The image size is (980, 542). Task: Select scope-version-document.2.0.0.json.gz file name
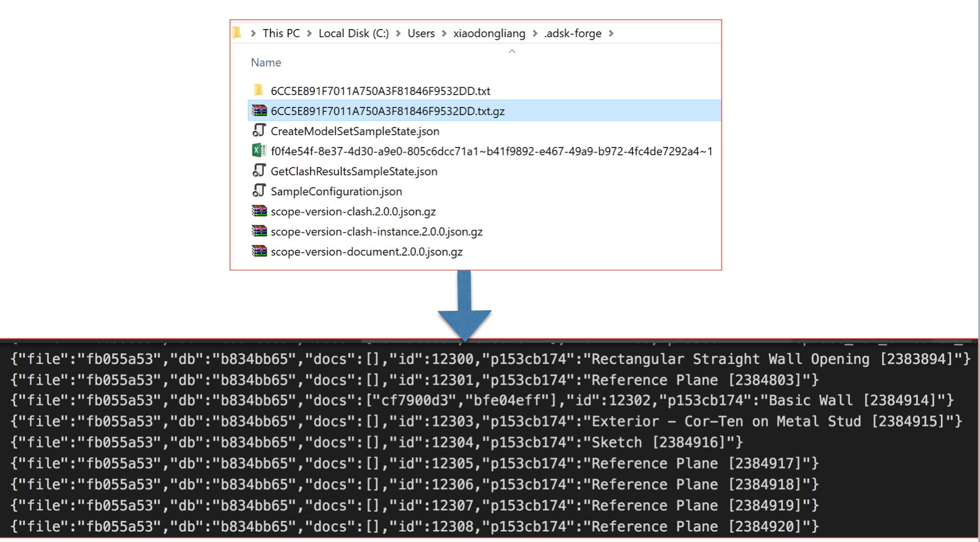click(366, 251)
